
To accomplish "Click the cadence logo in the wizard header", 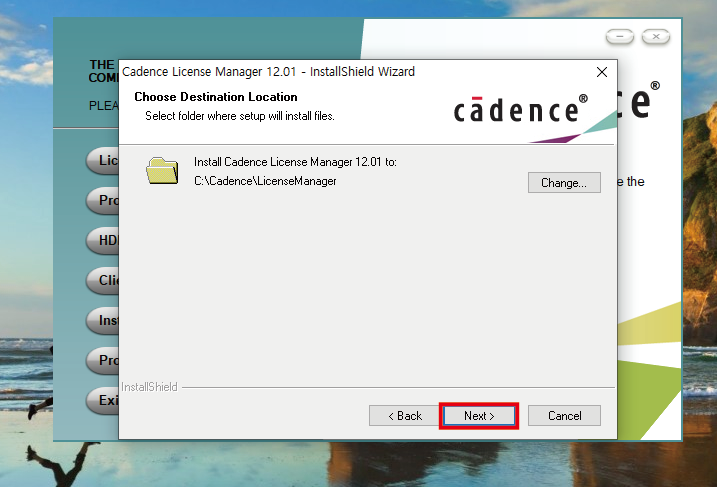I will [520, 109].
